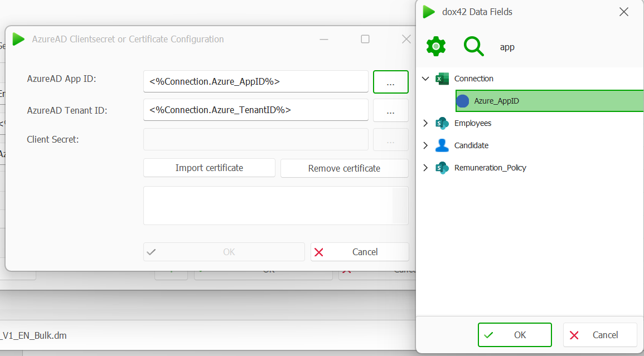This screenshot has width=644, height=356.
Task: Minimize the AzureAD configuration dialog
Action: coord(323,39)
